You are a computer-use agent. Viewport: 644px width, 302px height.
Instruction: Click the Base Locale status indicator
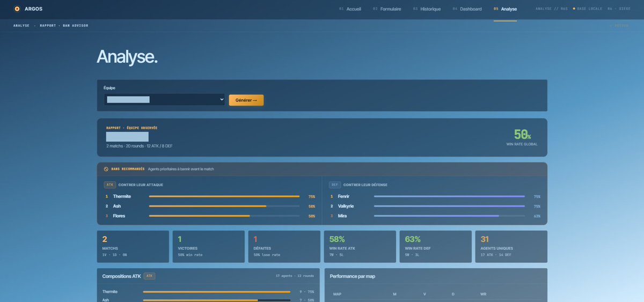click(x=587, y=9)
